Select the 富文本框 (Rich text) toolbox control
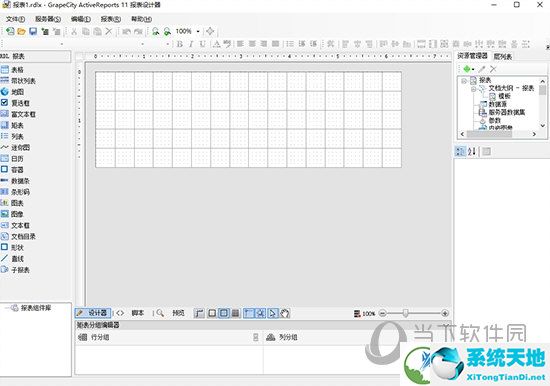The width and height of the screenshot is (550, 386). tap(18, 114)
